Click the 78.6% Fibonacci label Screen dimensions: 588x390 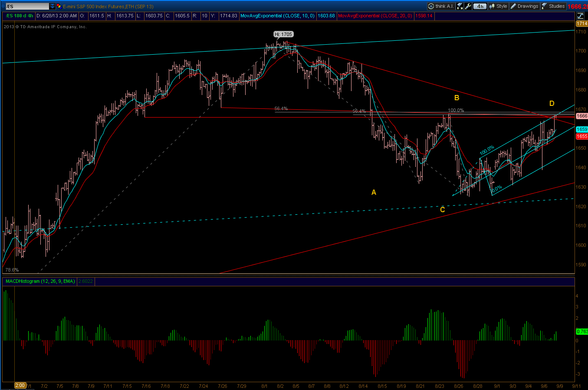tap(12, 270)
